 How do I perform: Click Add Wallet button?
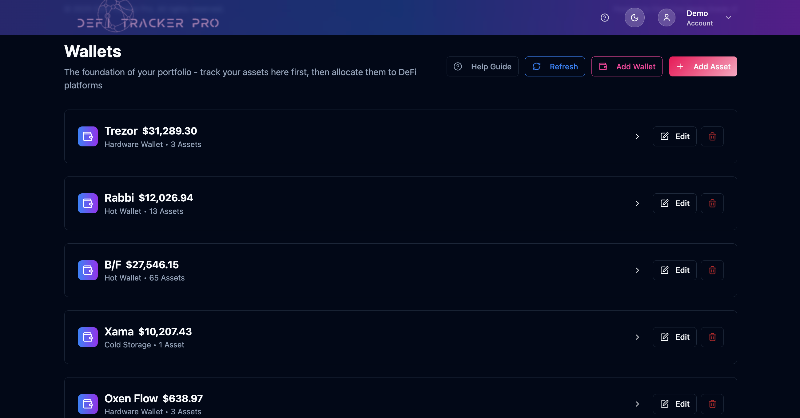627,66
